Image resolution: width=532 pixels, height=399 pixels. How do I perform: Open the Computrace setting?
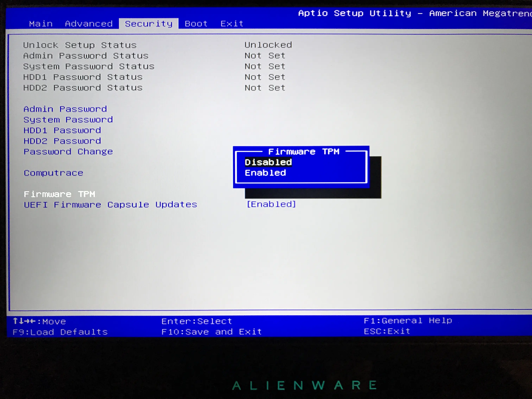[x=53, y=173]
